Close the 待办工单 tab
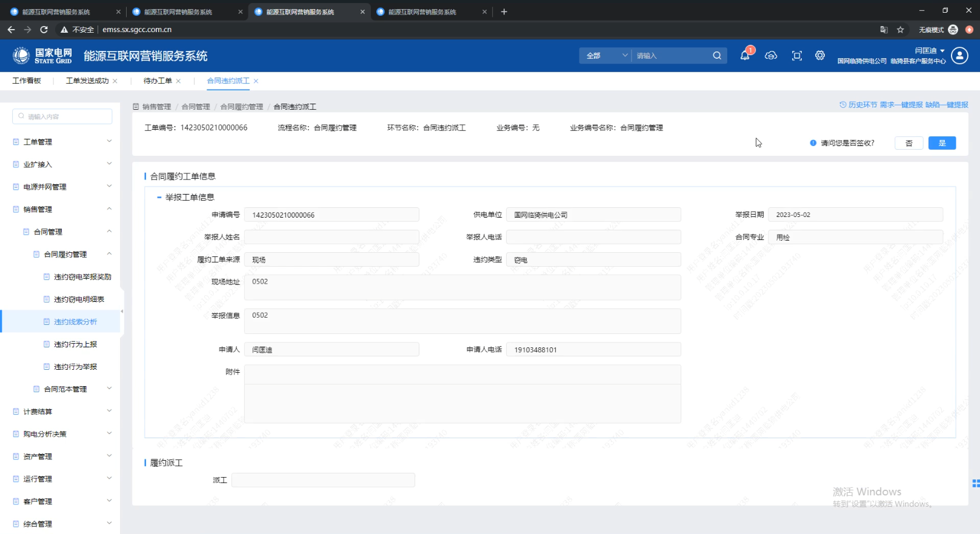This screenshot has width=980, height=534. coord(178,81)
